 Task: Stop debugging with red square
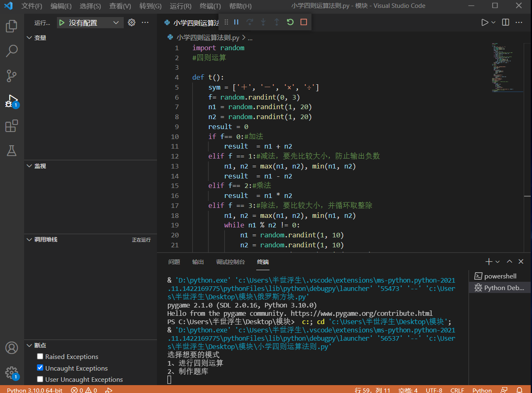tap(304, 22)
